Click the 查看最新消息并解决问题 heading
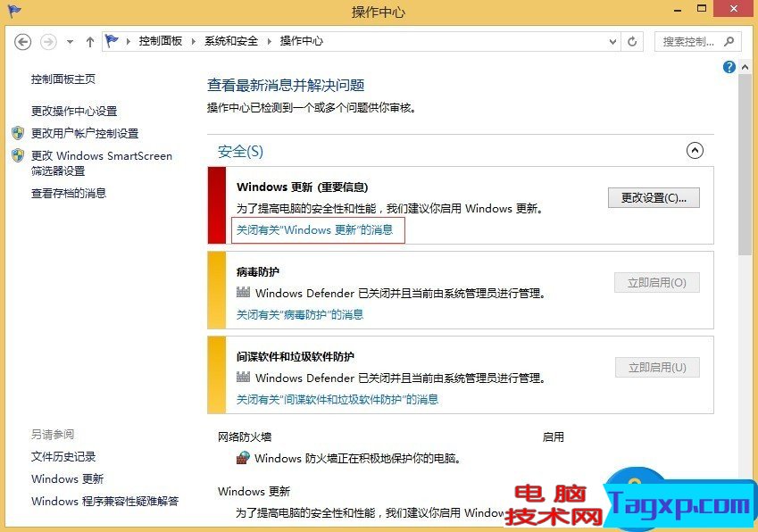The height and width of the screenshot is (532, 758). [286, 86]
